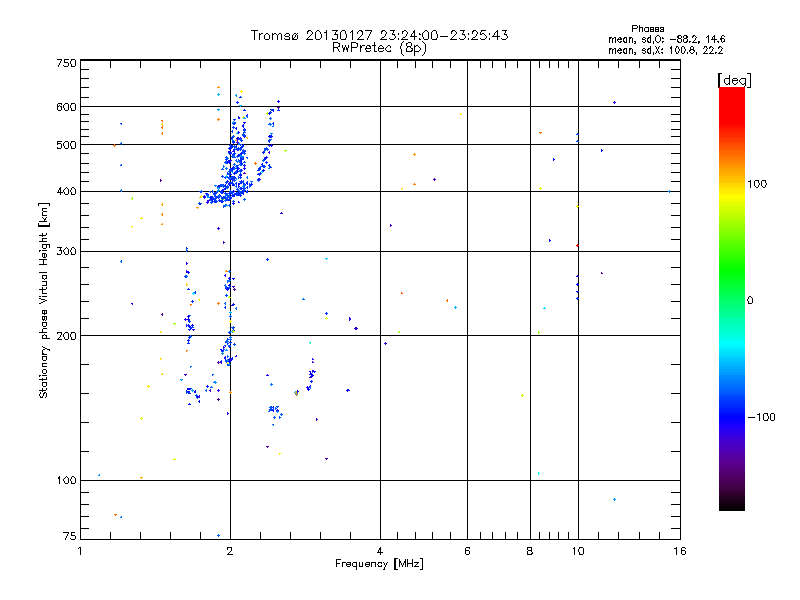The image size is (800, 600).
Task: Click the y-axis tick label '300'
Action: tap(66, 252)
